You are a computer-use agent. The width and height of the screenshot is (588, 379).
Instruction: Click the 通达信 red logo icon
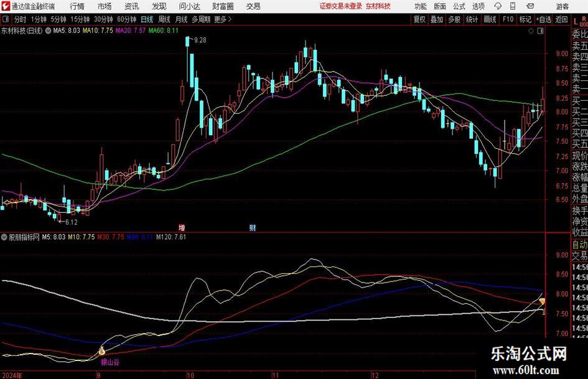click(5, 6)
